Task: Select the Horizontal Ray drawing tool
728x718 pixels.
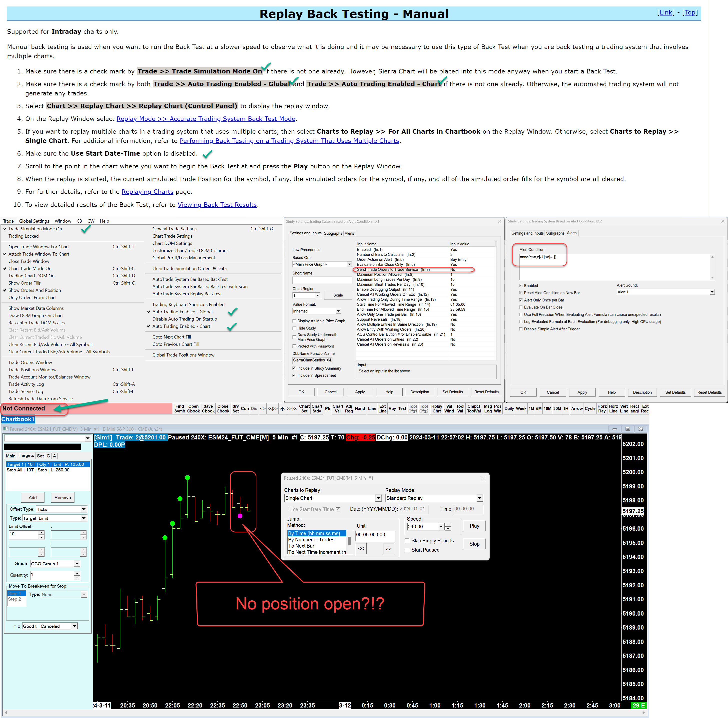Action: [602, 409]
